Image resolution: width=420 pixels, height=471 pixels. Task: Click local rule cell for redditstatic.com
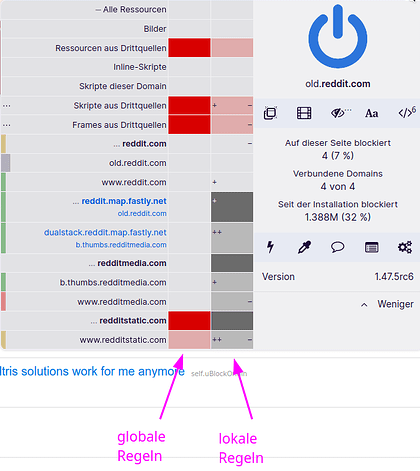click(232, 321)
